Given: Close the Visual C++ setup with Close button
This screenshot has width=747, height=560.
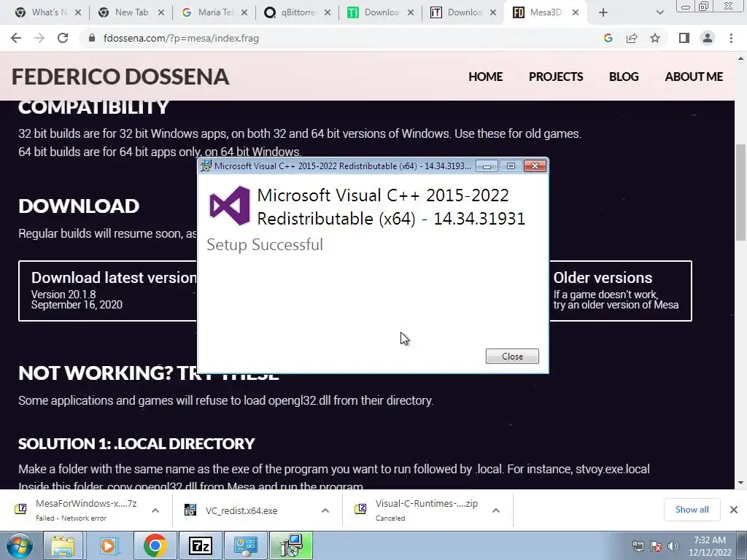Looking at the screenshot, I should click(x=512, y=356).
